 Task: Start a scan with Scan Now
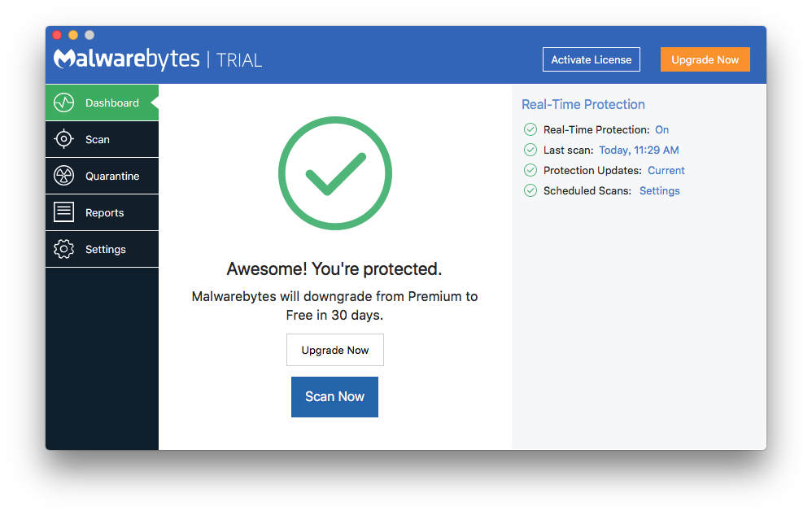[334, 396]
